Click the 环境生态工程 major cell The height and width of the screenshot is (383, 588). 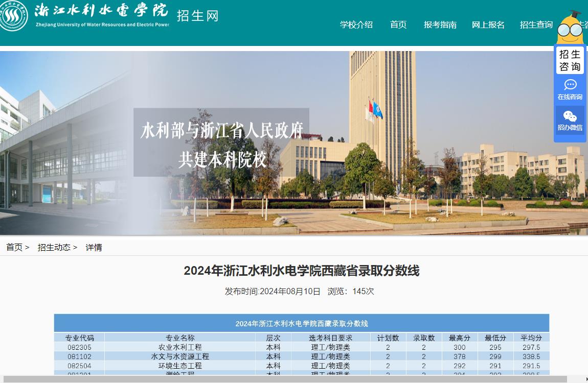coord(180,366)
